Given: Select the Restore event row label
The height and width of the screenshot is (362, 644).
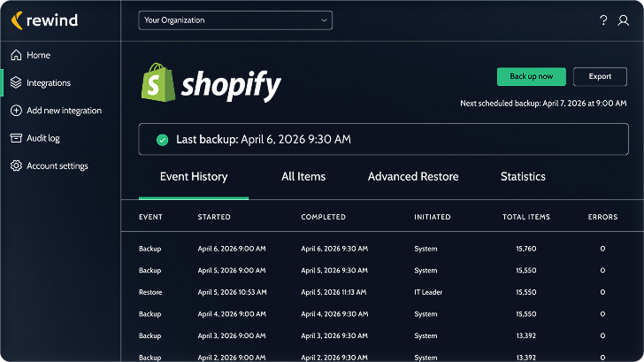Looking at the screenshot, I should (x=150, y=292).
